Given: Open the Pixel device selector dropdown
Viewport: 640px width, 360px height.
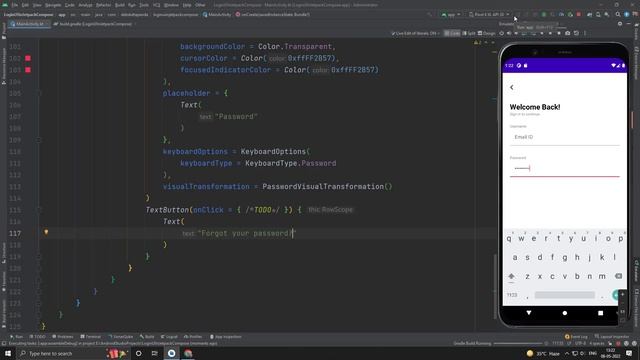Looking at the screenshot, I should [x=489, y=15].
